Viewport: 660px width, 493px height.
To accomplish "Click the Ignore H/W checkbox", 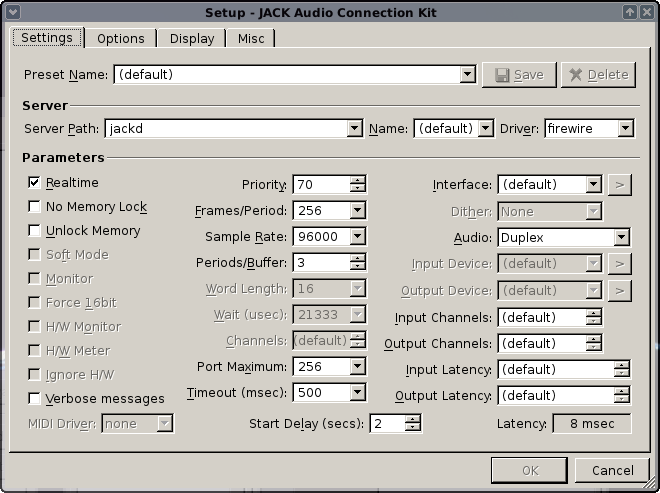I will (34, 374).
